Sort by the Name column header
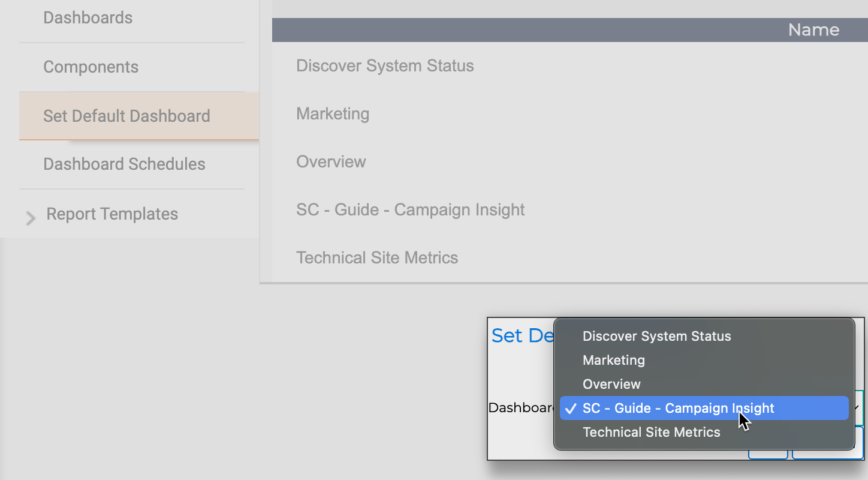This screenshot has height=480, width=868. (x=813, y=30)
